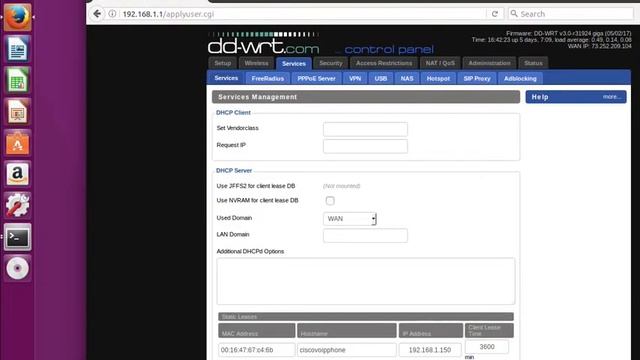Switch to the Setup tab

tap(222, 63)
